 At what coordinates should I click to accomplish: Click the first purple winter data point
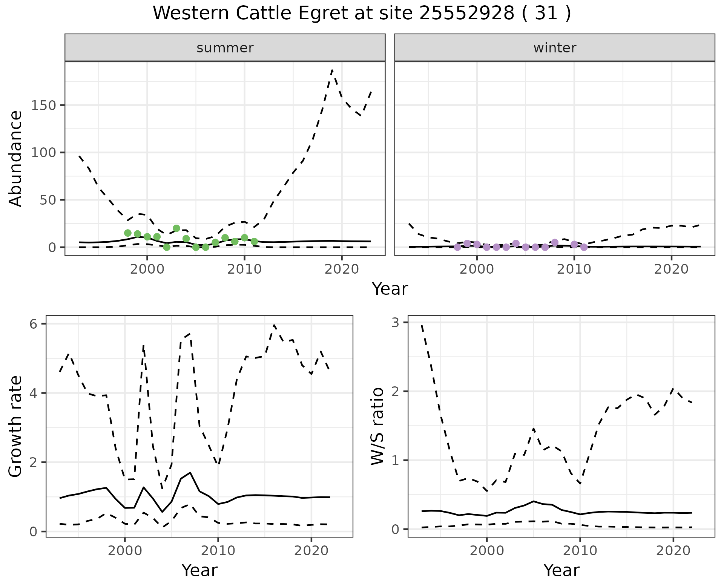coord(457,247)
